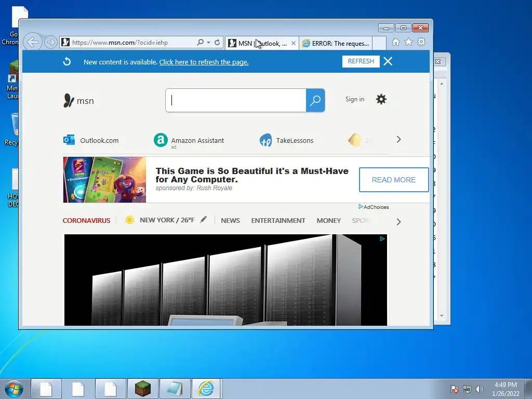Open the Outlook.com shortcut
The height and width of the screenshot is (399, 532).
[91, 140]
